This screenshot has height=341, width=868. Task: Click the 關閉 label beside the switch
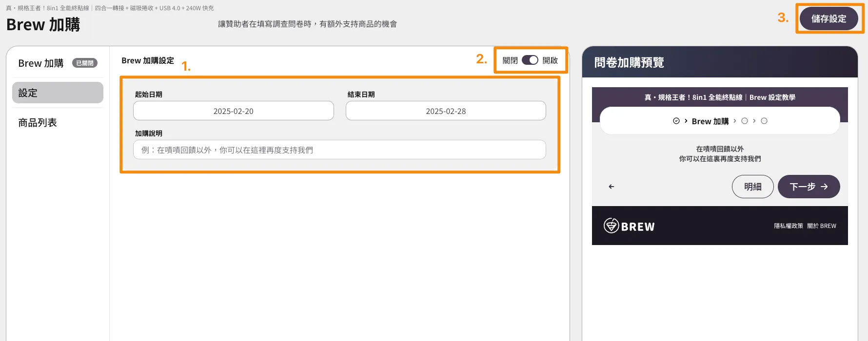coord(510,60)
